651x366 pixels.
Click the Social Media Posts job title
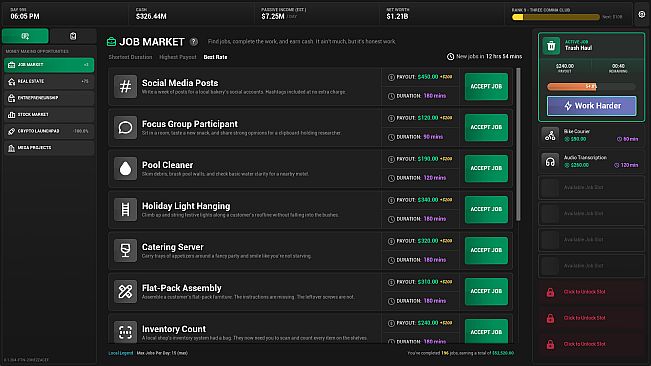pos(180,83)
